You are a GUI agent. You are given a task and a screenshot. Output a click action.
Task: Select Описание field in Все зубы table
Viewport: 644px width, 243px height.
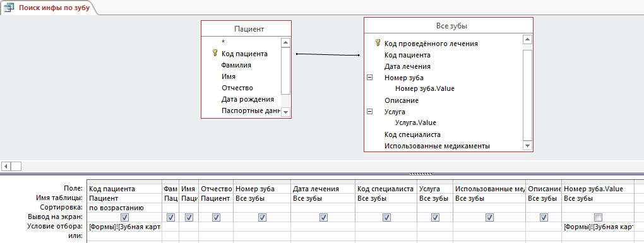(x=402, y=100)
